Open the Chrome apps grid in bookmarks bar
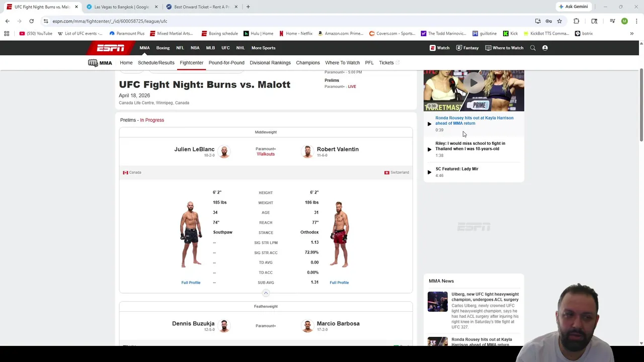The image size is (644, 362). pyautogui.click(x=7, y=34)
